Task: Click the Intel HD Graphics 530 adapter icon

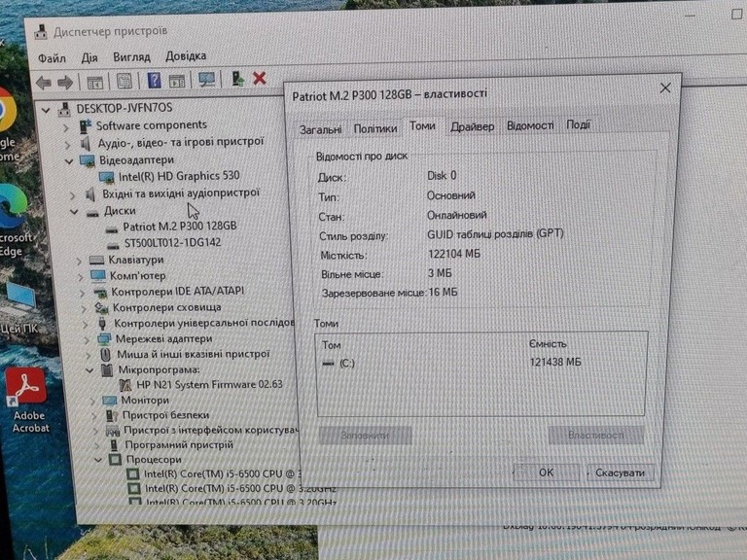Action: pyautogui.click(x=106, y=177)
